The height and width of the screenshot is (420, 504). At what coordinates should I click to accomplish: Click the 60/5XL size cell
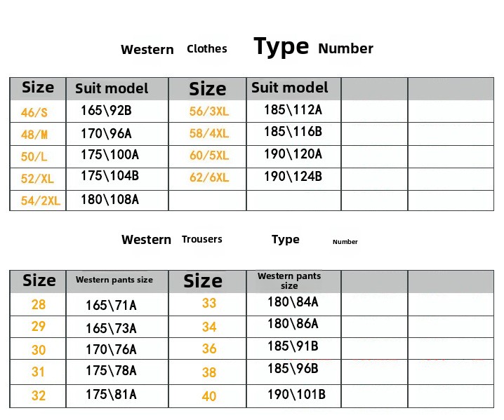coord(209,155)
